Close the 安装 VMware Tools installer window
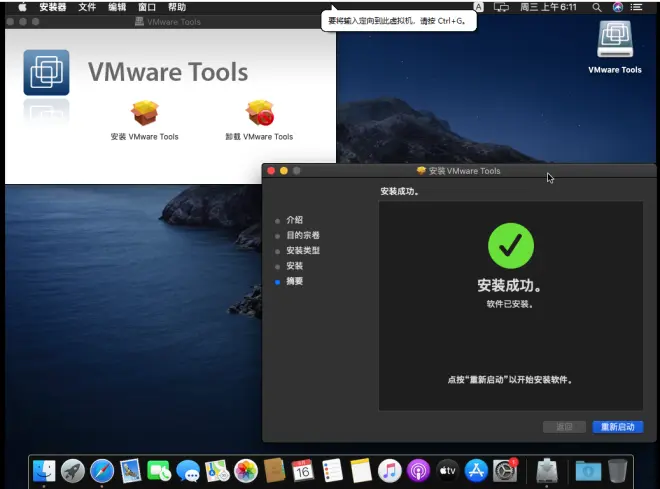This screenshot has height=489, width=660. pyautogui.click(x=271, y=170)
